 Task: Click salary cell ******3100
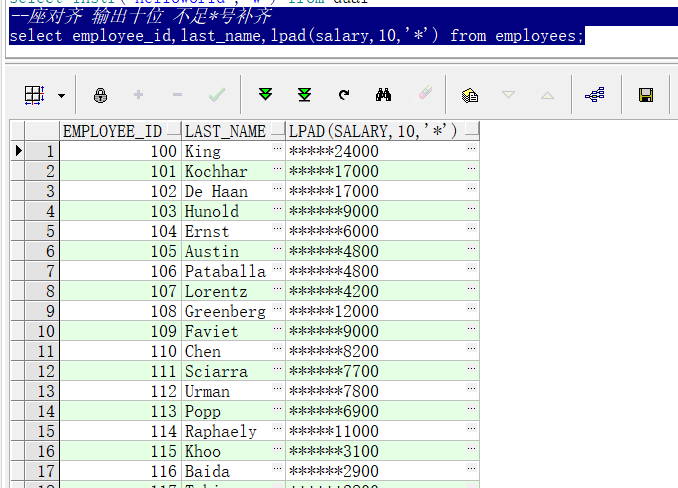tap(382, 451)
